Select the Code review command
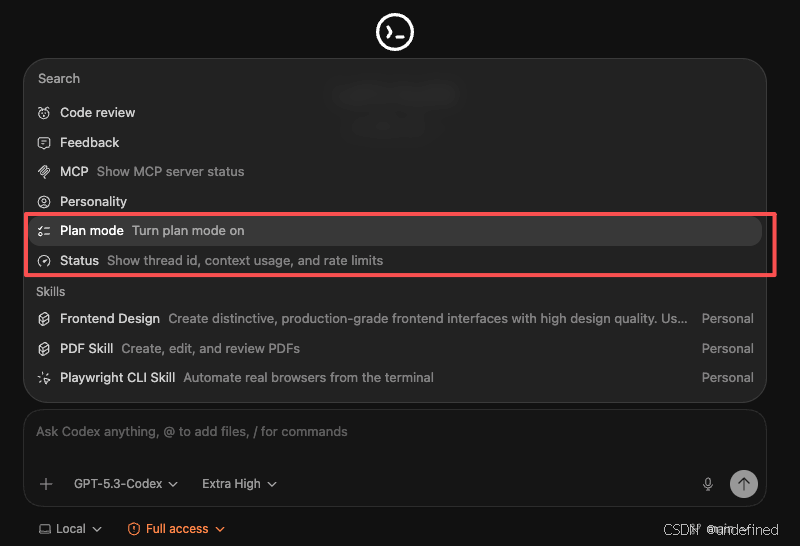 [x=395, y=113]
